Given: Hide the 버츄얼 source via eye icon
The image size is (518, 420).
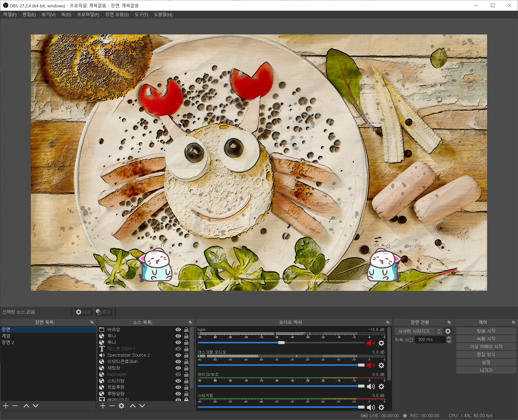Looking at the screenshot, I should (178, 330).
